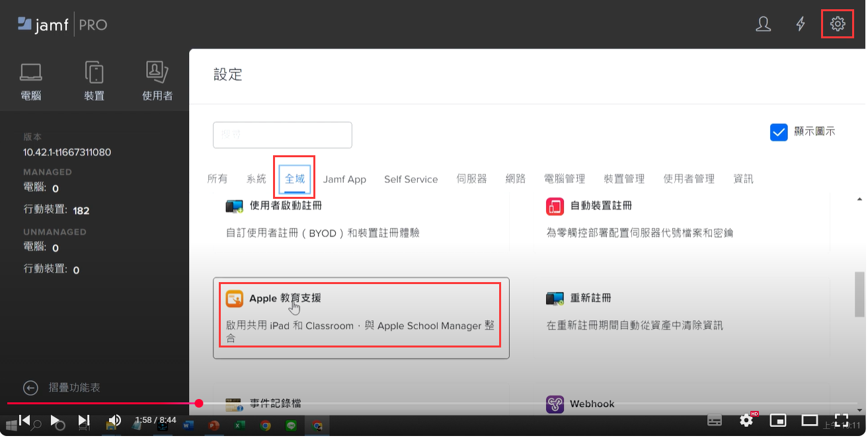Screen dimensions: 868x438
Task: Click description 為零觸控部署配置伺服器代號檔案和密鑰
Action: point(640,233)
